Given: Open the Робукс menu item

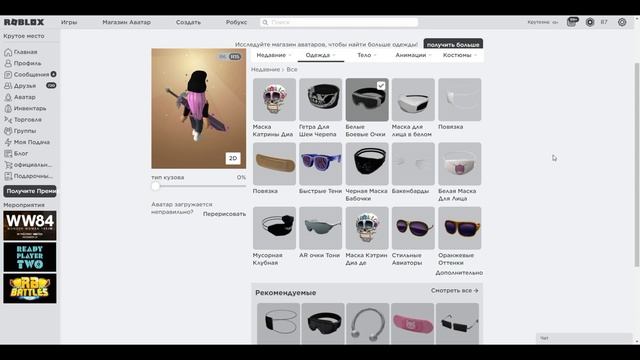Looking at the screenshot, I should click(x=236, y=22).
